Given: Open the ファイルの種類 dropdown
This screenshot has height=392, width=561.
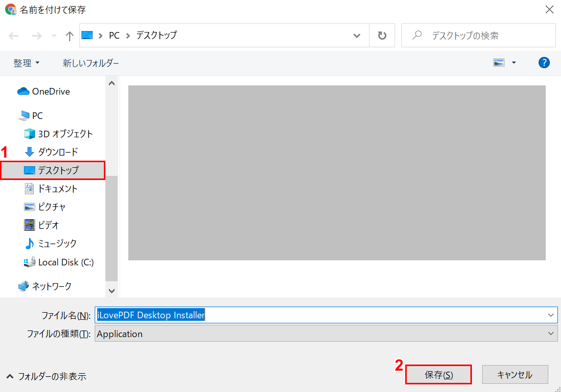Looking at the screenshot, I should (551, 334).
